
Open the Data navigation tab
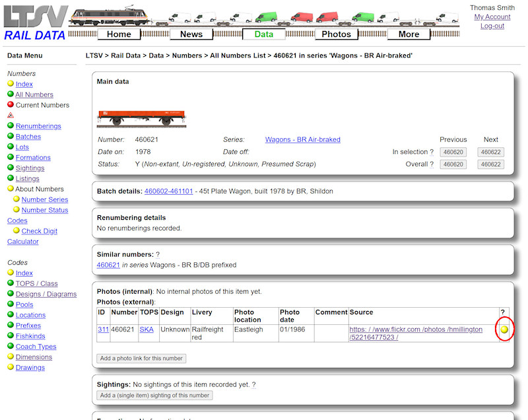(x=263, y=34)
